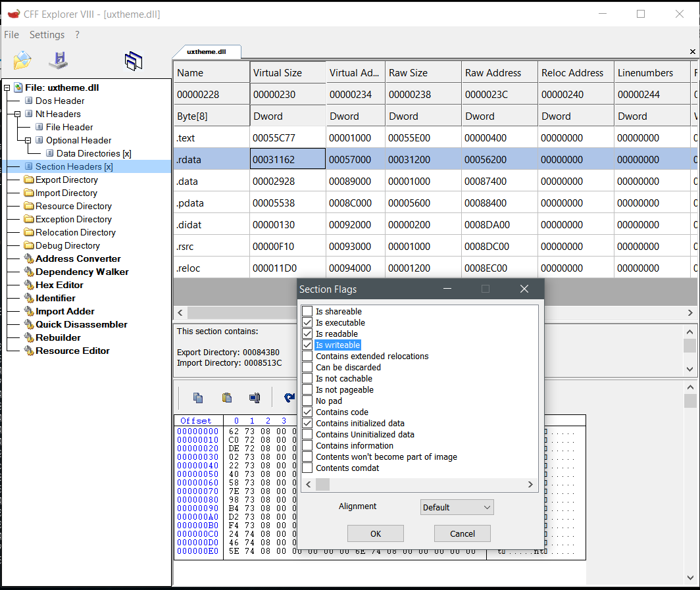Switch to the uxtheme.dll tab
This screenshot has height=590, width=700.
[207, 52]
